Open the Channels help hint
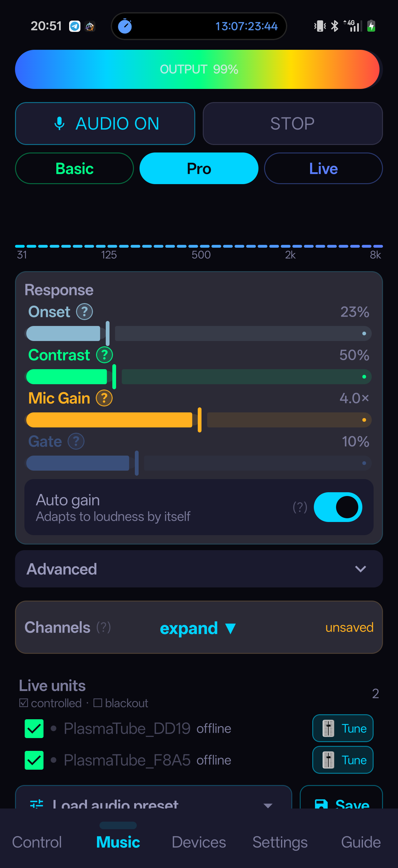The image size is (398, 868). coord(103,627)
